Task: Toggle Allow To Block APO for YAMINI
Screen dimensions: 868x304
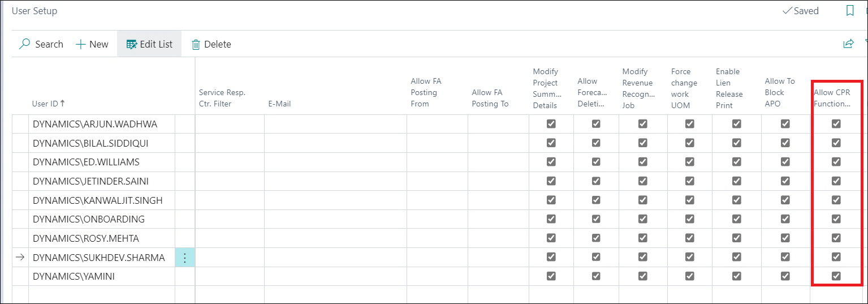Action: 785,276
